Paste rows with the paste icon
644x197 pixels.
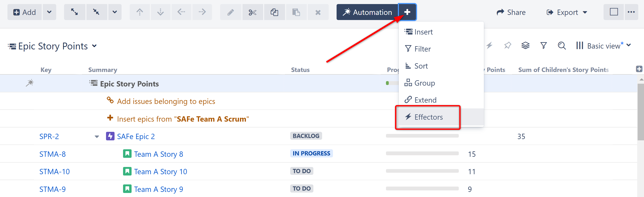pos(296,12)
